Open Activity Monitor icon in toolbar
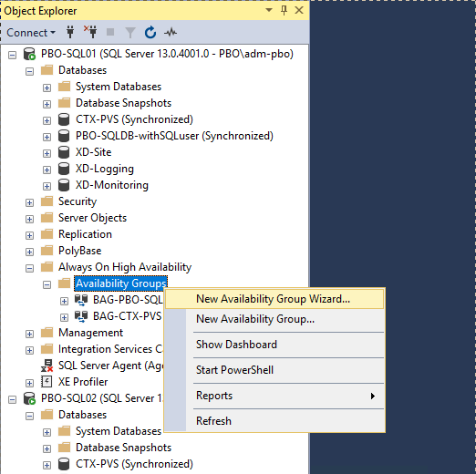 pyautogui.click(x=171, y=32)
